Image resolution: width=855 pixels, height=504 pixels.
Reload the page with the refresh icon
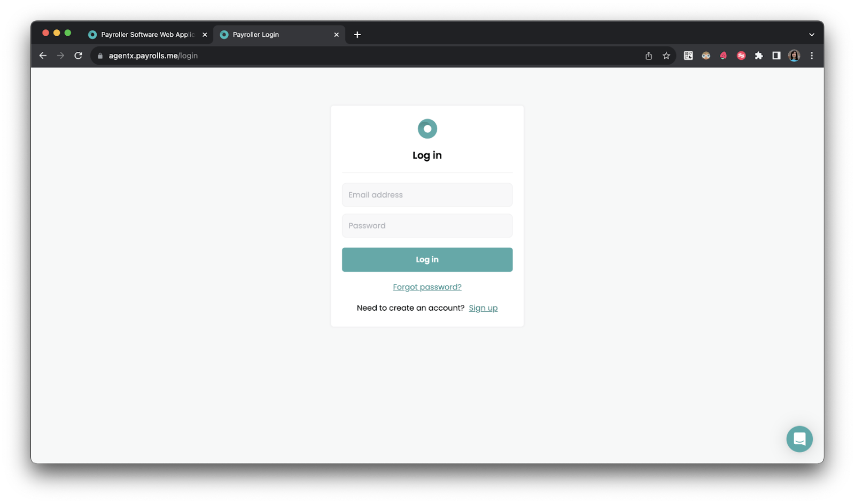point(78,56)
